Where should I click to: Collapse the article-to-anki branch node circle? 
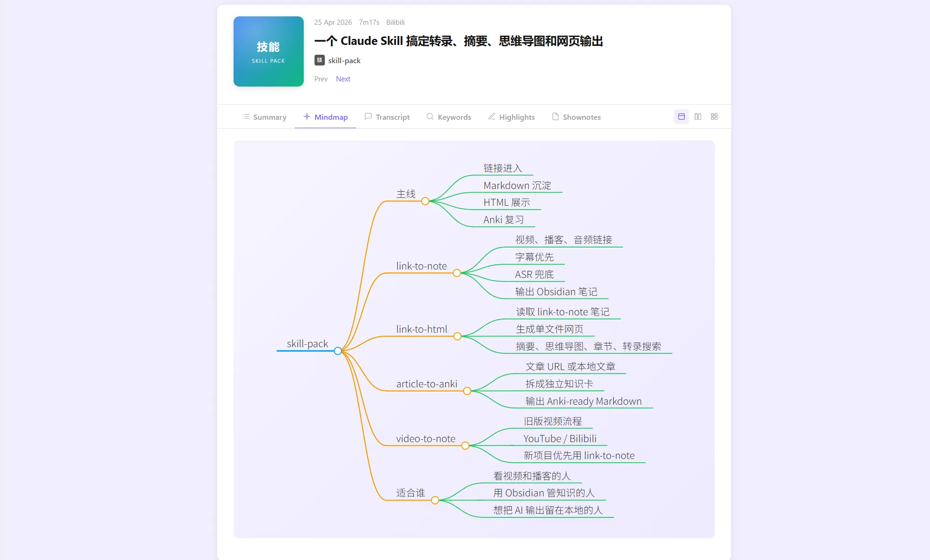click(x=467, y=391)
